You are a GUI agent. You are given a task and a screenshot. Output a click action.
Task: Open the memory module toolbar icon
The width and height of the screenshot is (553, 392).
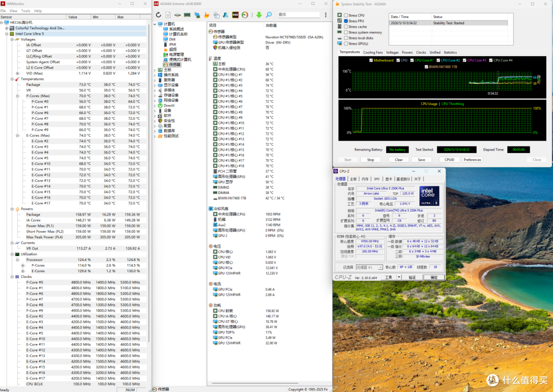pyautogui.click(x=187, y=15)
